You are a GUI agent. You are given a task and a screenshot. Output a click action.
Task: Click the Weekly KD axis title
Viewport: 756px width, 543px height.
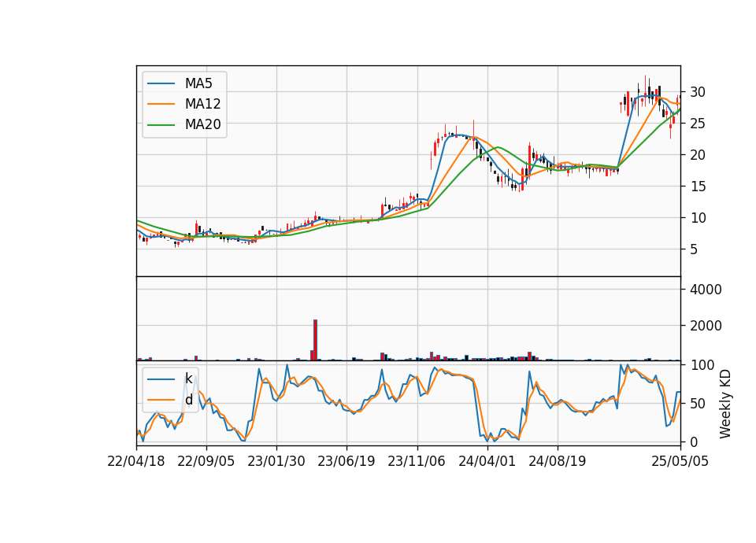724,404
